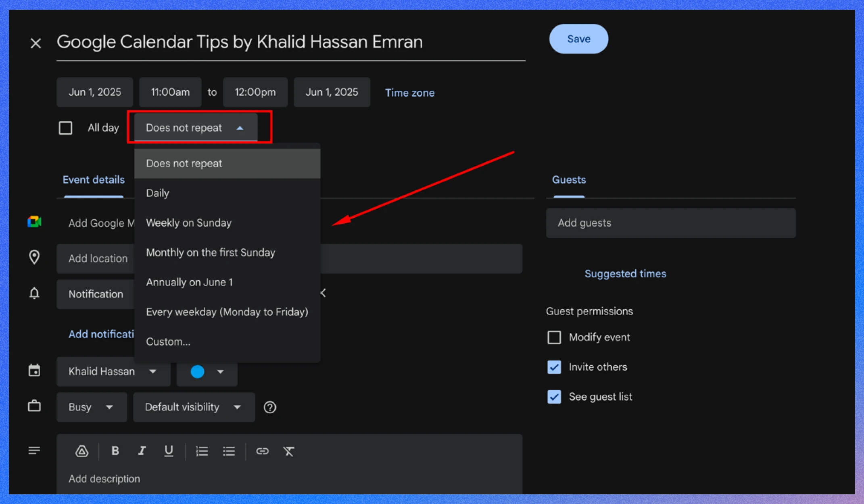Image resolution: width=864 pixels, height=504 pixels.
Task: Click the 12:00pm end time field
Action: 255,92
